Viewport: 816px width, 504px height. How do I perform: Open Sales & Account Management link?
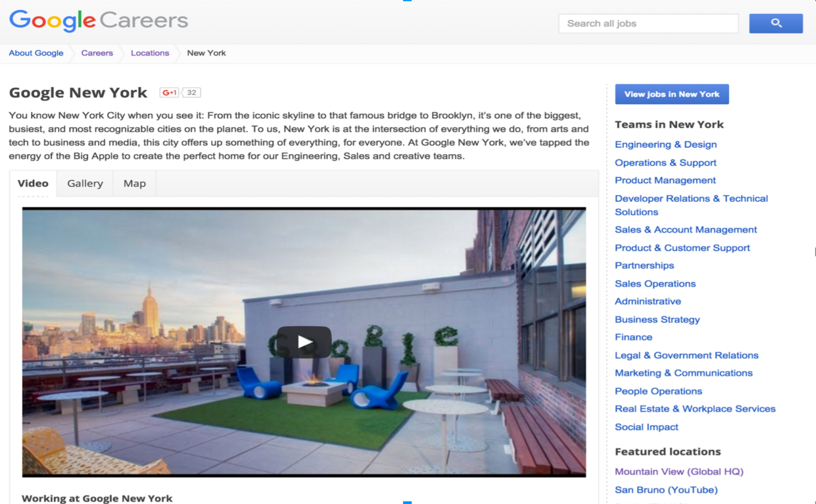(686, 230)
